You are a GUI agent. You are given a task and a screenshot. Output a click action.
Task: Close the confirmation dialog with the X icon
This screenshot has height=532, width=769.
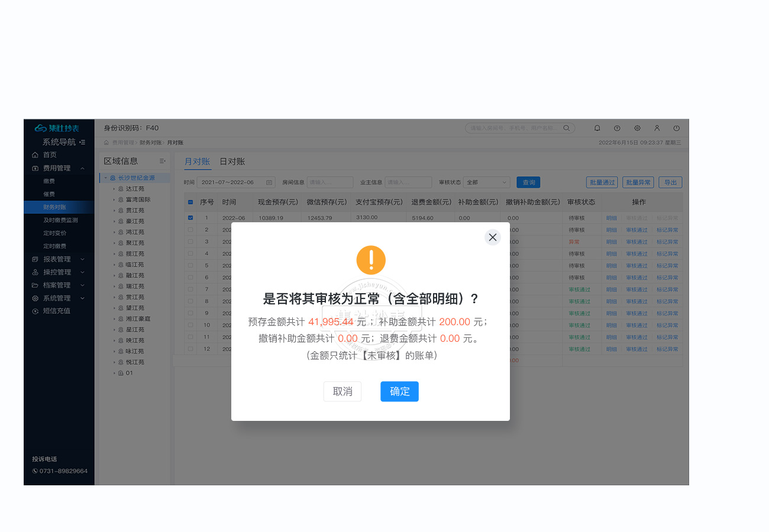tap(492, 237)
